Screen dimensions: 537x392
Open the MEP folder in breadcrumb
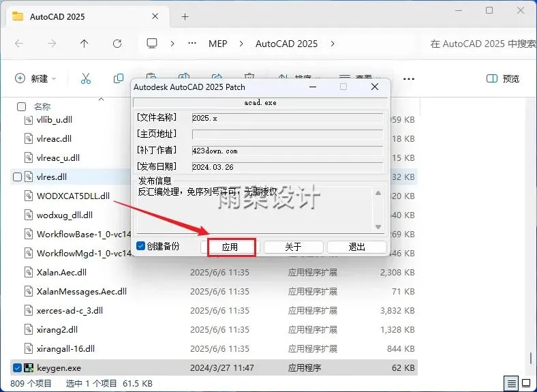(x=218, y=44)
